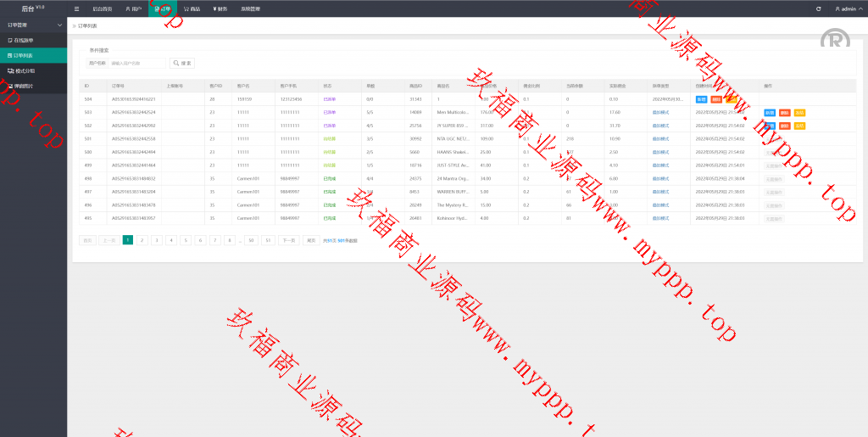Click 尾页 last page button
The width and height of the screenshot is (868, 437).
point(311,240)
